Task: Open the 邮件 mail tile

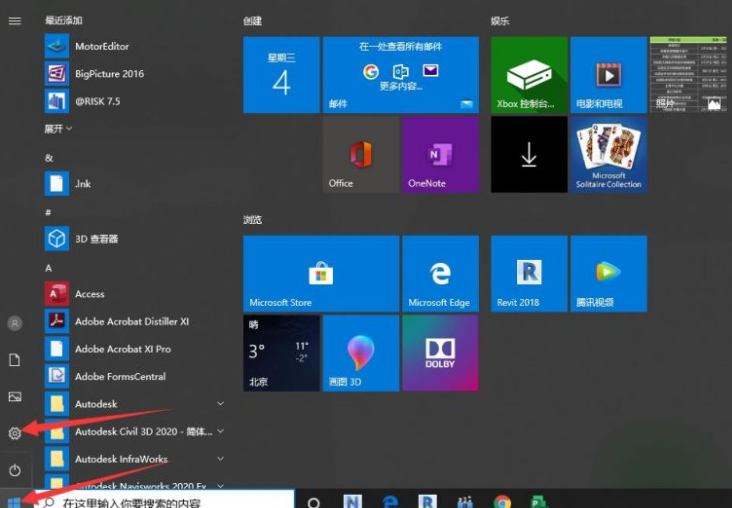Action: coord(401,75)
